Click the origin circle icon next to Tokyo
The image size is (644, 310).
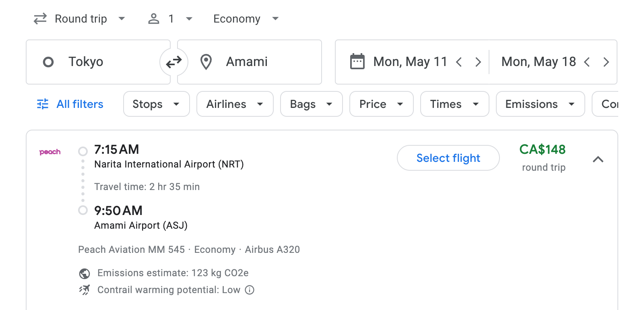click(x=48, y=62)
